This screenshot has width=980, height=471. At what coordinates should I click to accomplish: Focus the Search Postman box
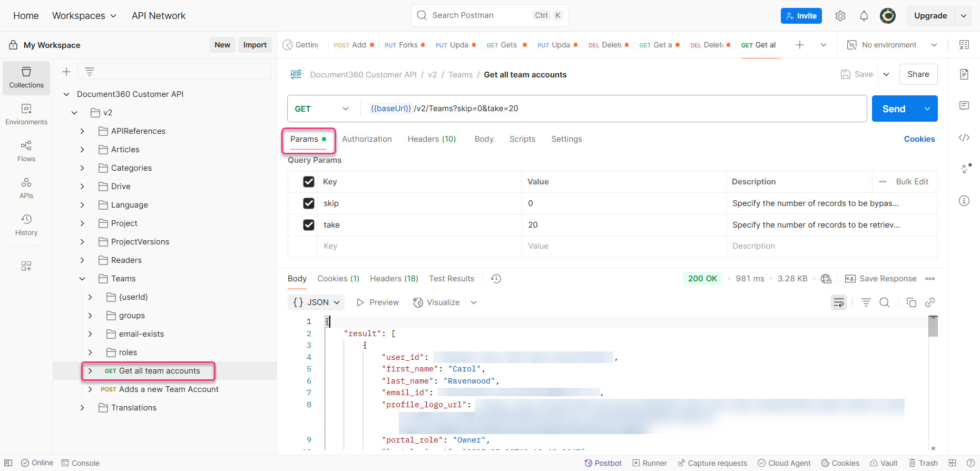[489, 15]
